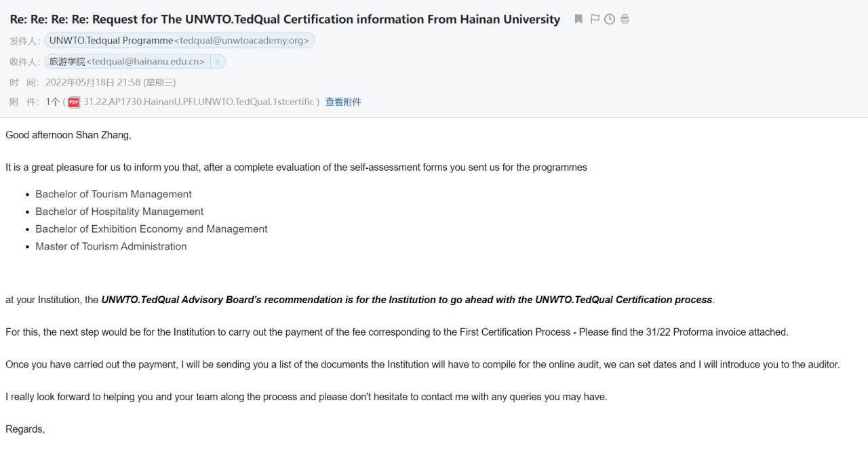
Task: Click the bold Advisory Board's recommendation sentence
Action: [x=407, y=300]
